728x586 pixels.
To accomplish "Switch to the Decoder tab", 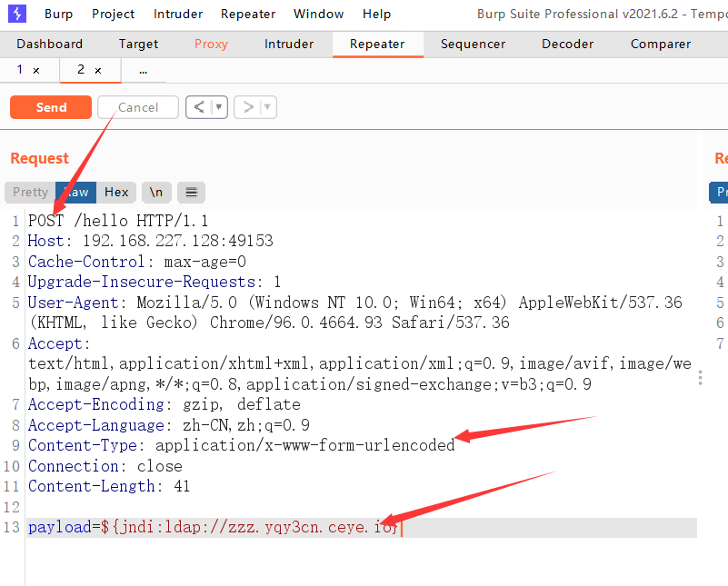I will click(x=568, y=45).
